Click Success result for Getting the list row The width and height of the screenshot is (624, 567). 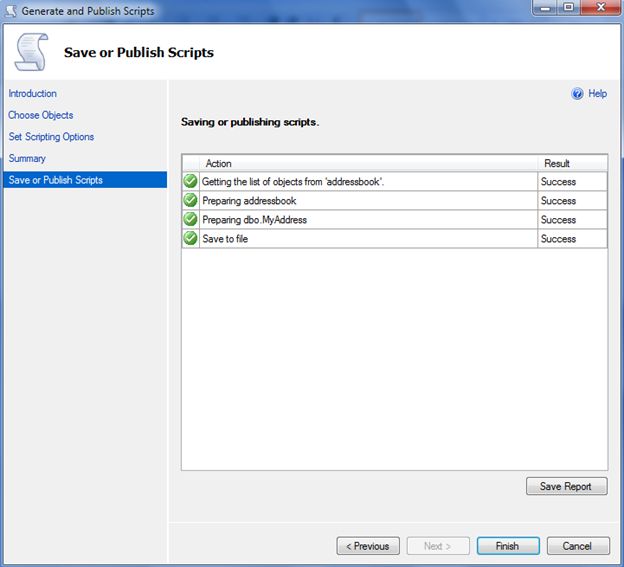tap(558, 182)
